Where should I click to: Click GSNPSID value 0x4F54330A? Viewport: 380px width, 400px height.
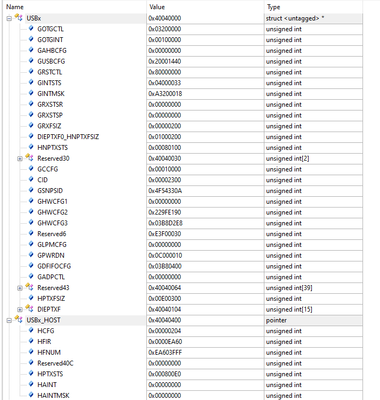point(165,191)
